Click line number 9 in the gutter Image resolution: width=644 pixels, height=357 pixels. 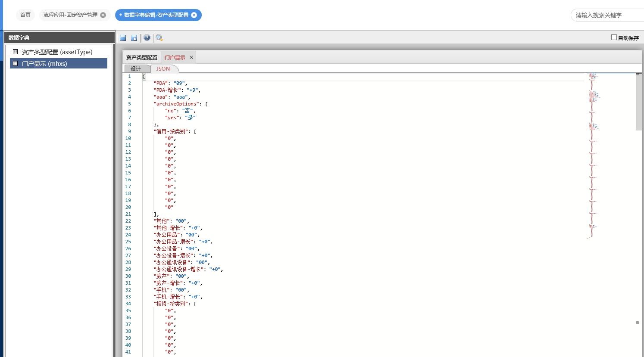(129, 131)
